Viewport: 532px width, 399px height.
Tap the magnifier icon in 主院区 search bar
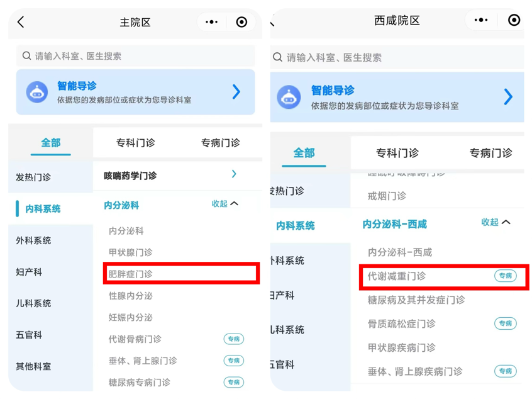[27, 55]
